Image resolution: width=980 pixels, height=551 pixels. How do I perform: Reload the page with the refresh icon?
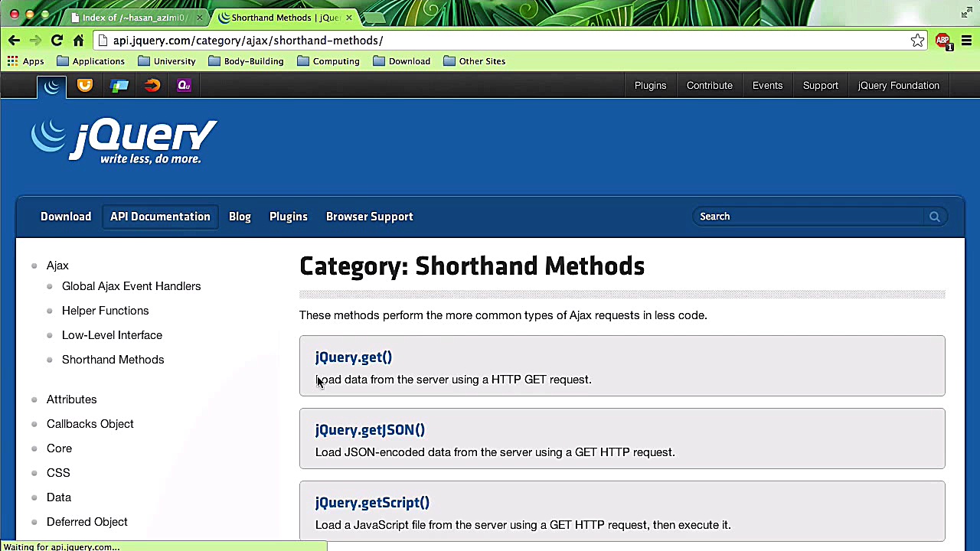[57, 41]
